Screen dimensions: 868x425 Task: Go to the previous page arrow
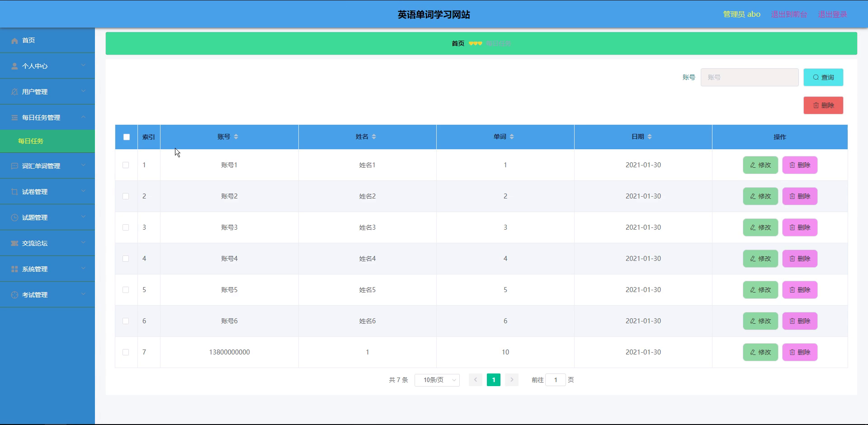coord(475,380)
